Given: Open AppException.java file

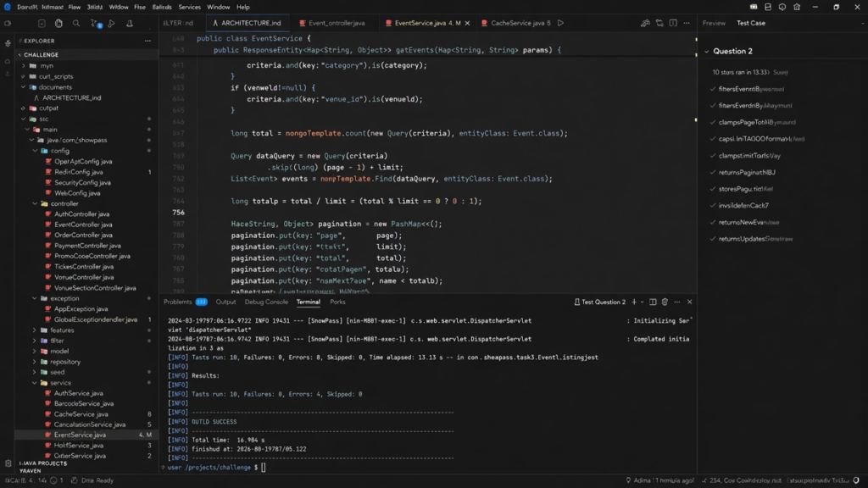Looking at the screenshot, I should pyautogui.click(x=81, y=308).
